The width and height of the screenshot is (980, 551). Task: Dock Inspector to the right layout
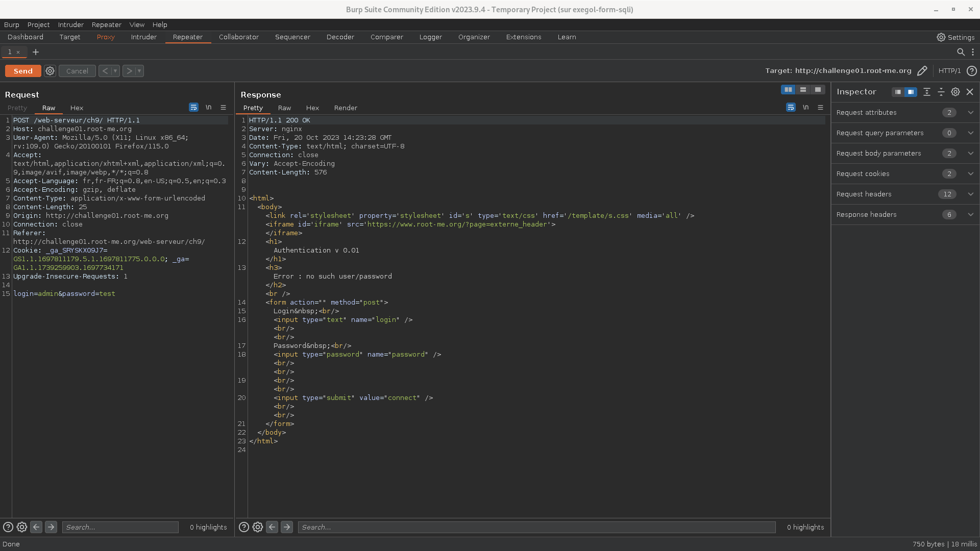coord(911,92)
